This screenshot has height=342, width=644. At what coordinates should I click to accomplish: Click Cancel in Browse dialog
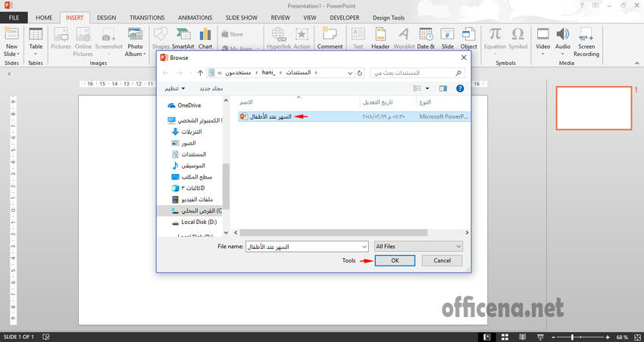coord(442,260)
